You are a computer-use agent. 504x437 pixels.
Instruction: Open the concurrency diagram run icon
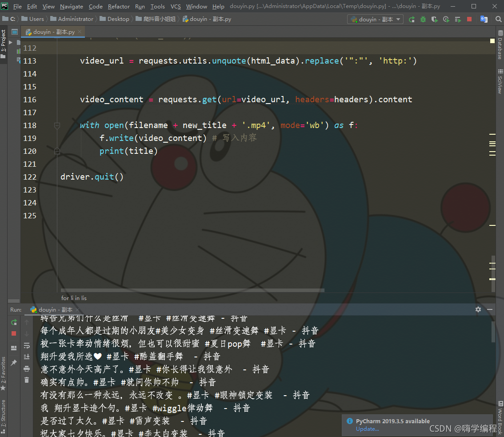tap(458, 19)
